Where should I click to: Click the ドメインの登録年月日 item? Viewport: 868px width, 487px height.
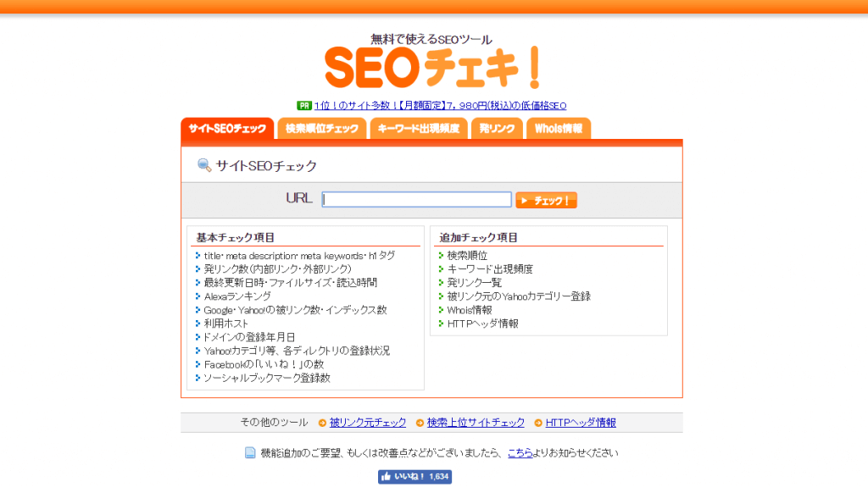point(249,337)
